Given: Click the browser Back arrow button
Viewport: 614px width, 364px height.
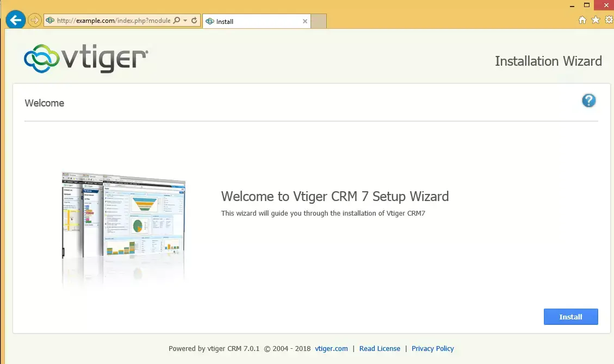Looking at the screenshot, I should pos(15,20).
